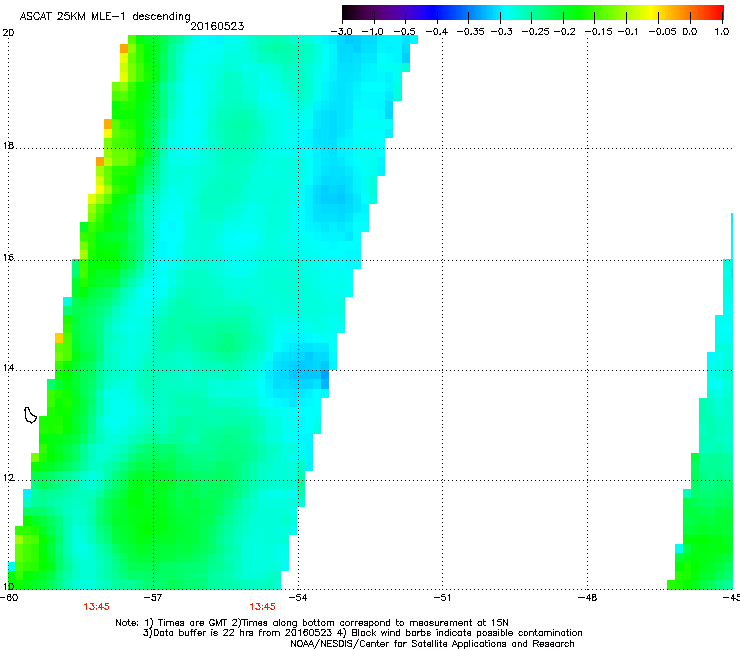Click the latitude label '16'
740x650 pixels.
[8, 258]
